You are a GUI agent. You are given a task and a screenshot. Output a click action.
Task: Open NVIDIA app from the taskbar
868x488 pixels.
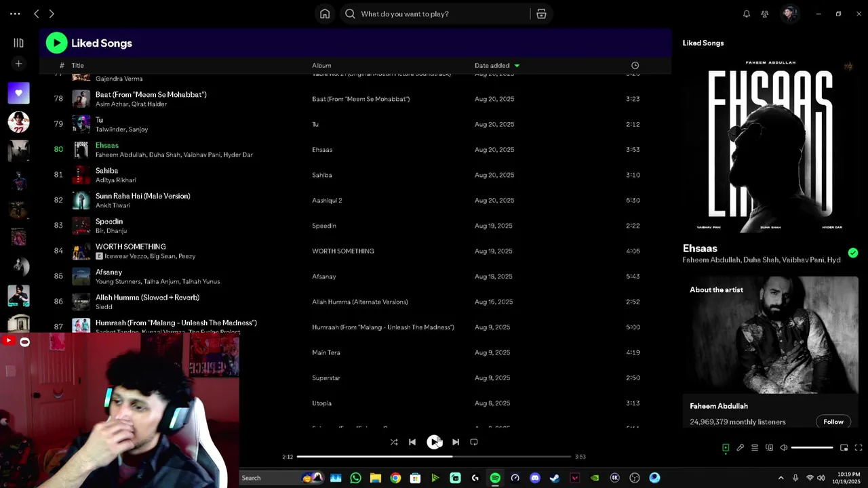click(x=595, y=478)
